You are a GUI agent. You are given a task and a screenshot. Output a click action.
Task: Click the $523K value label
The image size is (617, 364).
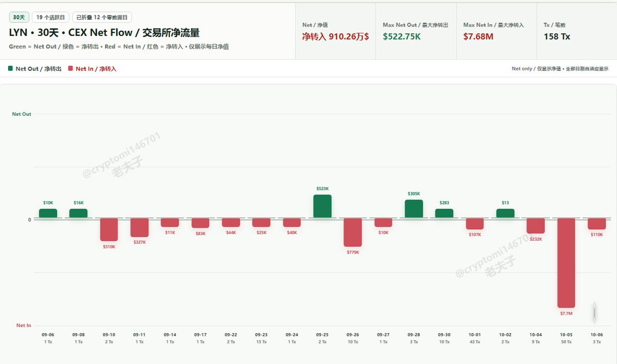coord(322,189)
